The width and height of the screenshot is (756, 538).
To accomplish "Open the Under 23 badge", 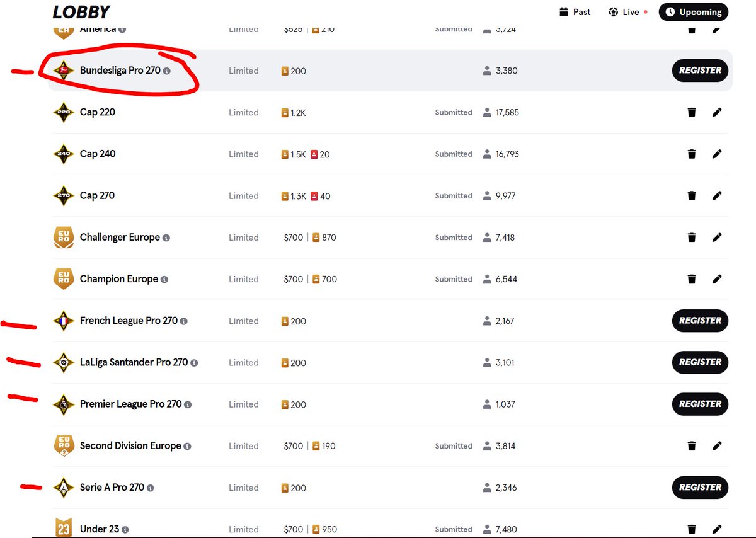I will click(x=64, y=528).
